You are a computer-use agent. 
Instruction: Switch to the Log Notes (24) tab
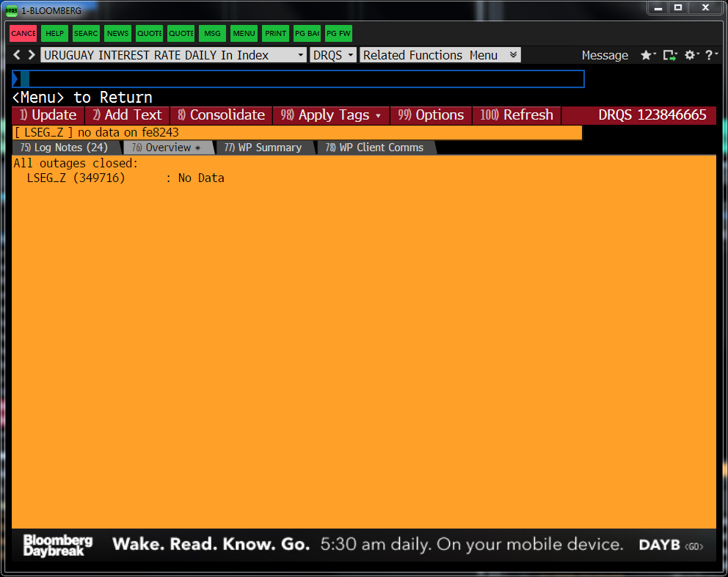click(65, 148)
